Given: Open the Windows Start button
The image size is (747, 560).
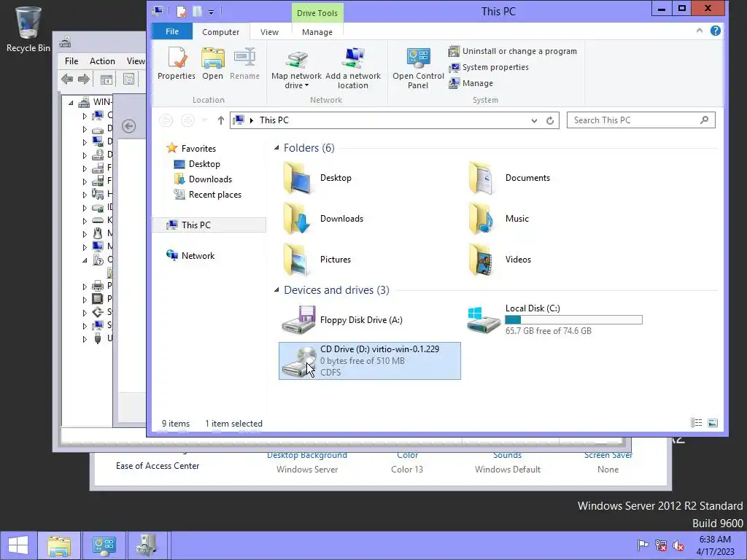Looking at the screenshot, I should tap(18, 545).
